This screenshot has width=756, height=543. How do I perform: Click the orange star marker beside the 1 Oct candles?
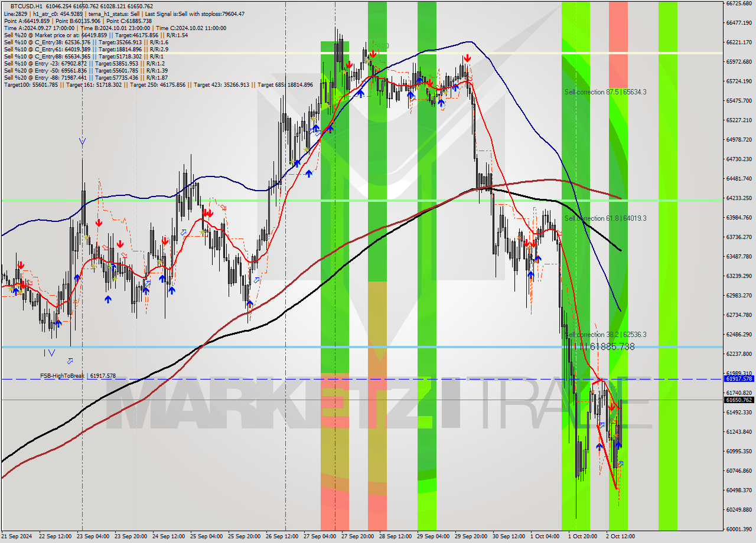(592, 392)
